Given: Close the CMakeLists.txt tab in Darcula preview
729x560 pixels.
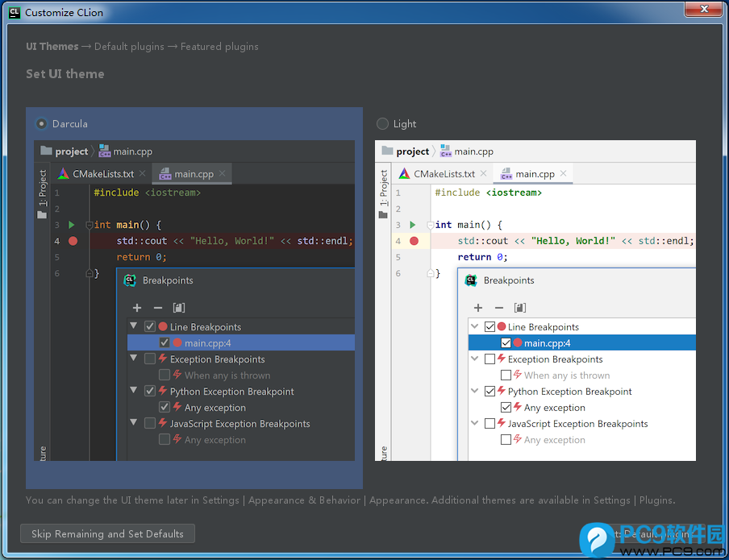Looking at the screenshot, I should pos(142,173).
